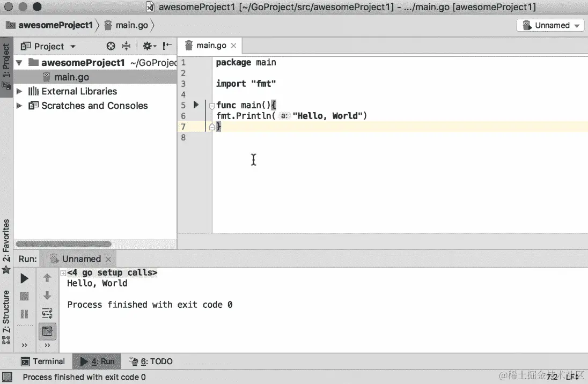Viewport: 588px width, 384px height.
Task: Rerun with green play button
Action: point(24,278)
